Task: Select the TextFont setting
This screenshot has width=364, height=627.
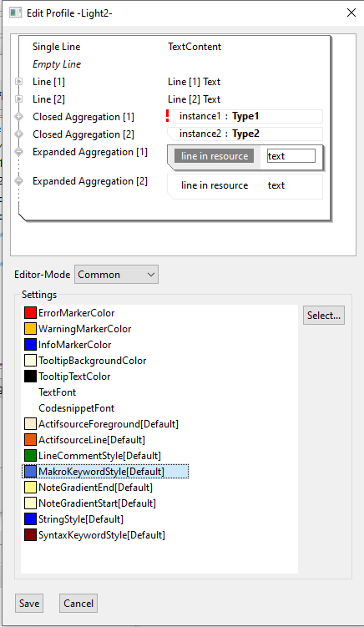Action: click(58, 392)
